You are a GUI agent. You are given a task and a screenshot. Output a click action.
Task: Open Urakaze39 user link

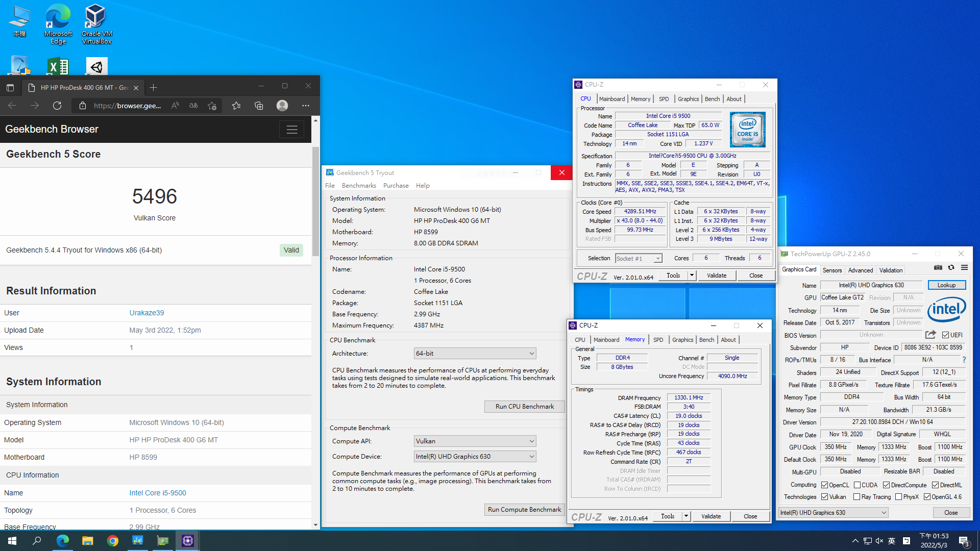[x=146, y=313]
